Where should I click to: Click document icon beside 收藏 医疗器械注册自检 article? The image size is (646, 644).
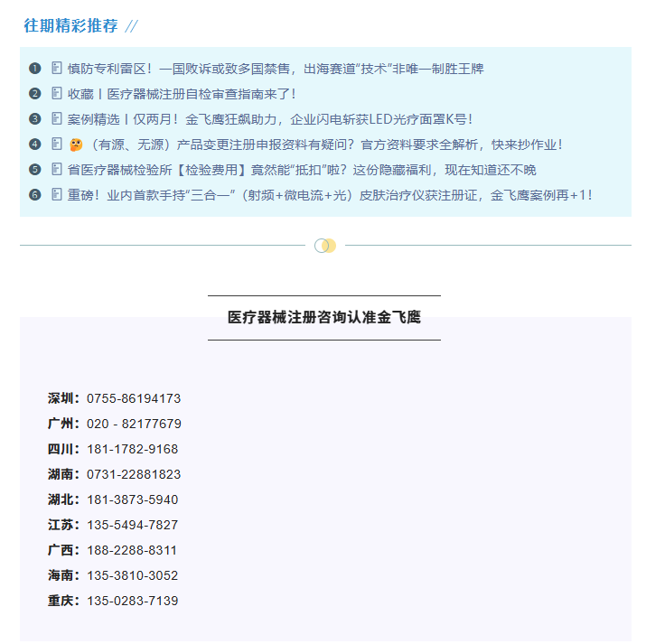57,94
